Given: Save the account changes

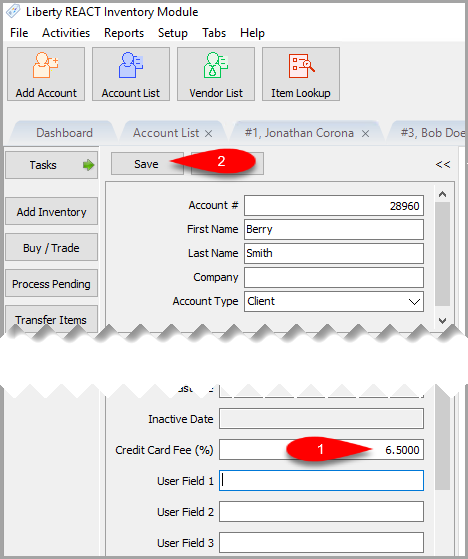Looking at the screenshot, I should click(147, 164).
